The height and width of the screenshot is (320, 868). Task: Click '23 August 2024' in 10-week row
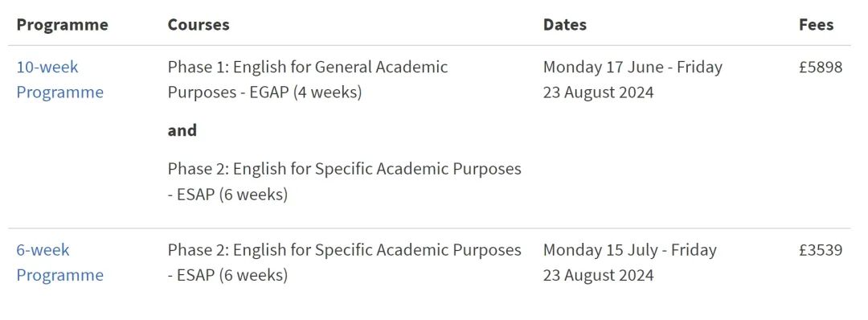pos(599,92)
